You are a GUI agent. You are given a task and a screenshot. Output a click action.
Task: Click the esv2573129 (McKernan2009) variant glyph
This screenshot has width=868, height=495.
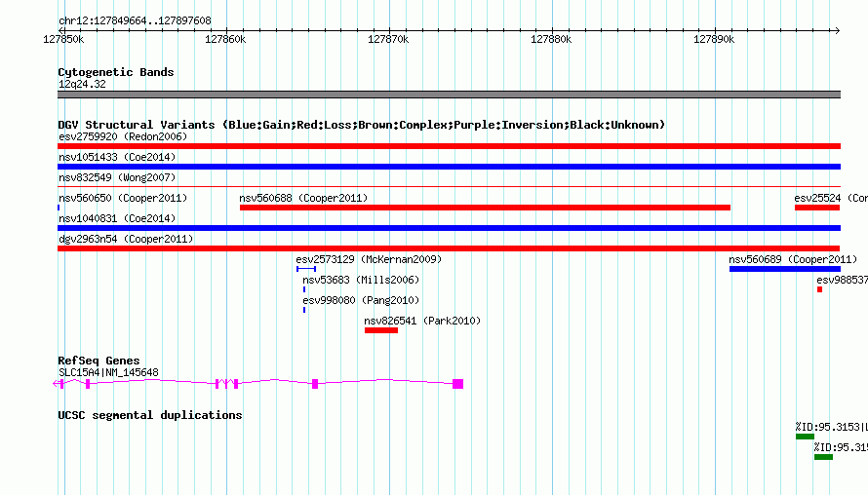[x=306, y=269]
